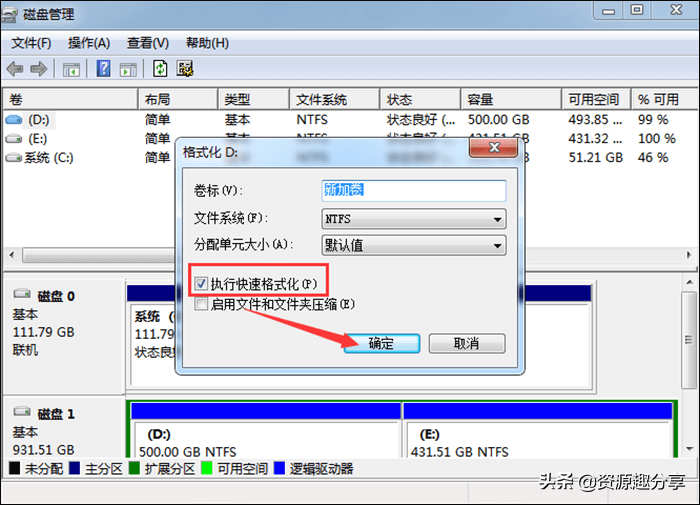Select the (D:) volume drive icon
This screenshot has width=700, height=505.
13,120
